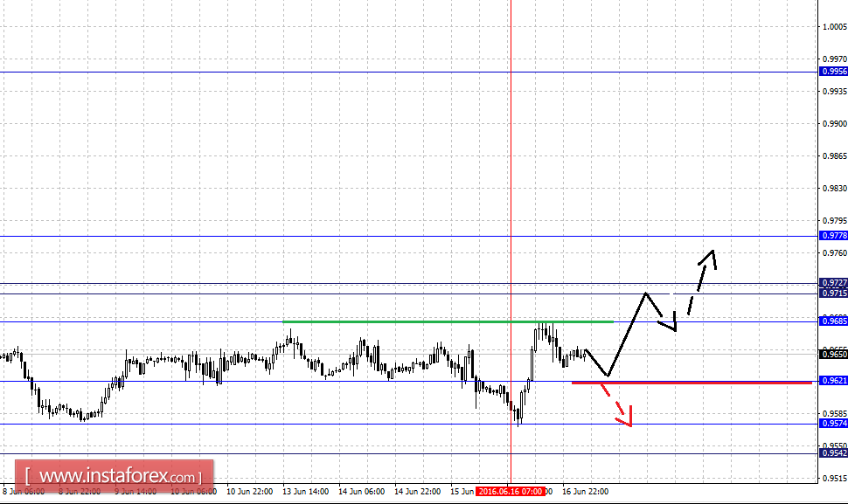Click the 0.9865 price axis value
This screenshot has height=504, width=848.
(x=835, y=156)
